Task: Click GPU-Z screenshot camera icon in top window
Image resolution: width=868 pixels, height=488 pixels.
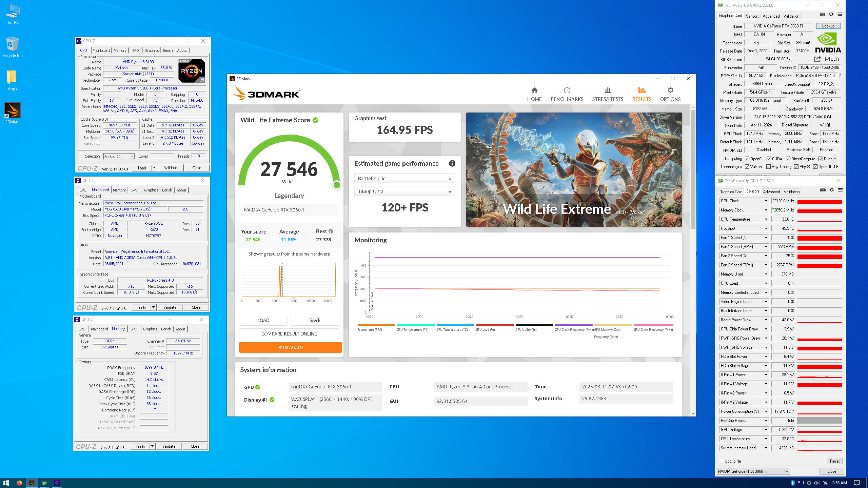Action: pos(822,14)
